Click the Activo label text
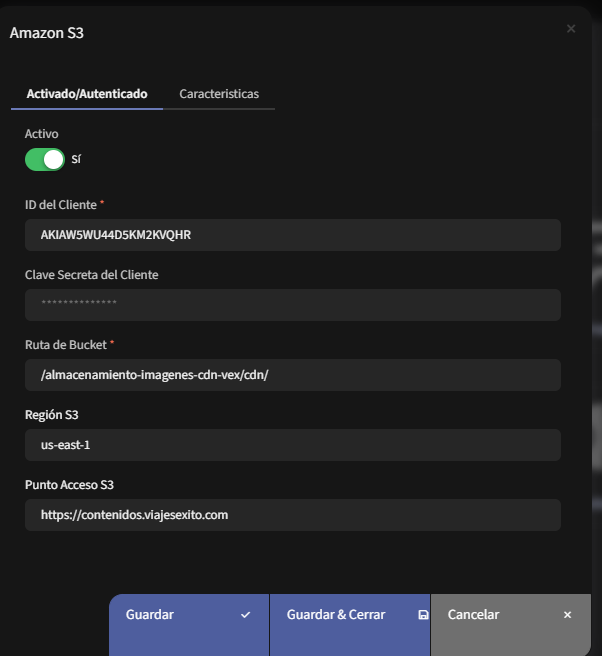This screenshot has width=602, height=656. [x=41, y=133]
